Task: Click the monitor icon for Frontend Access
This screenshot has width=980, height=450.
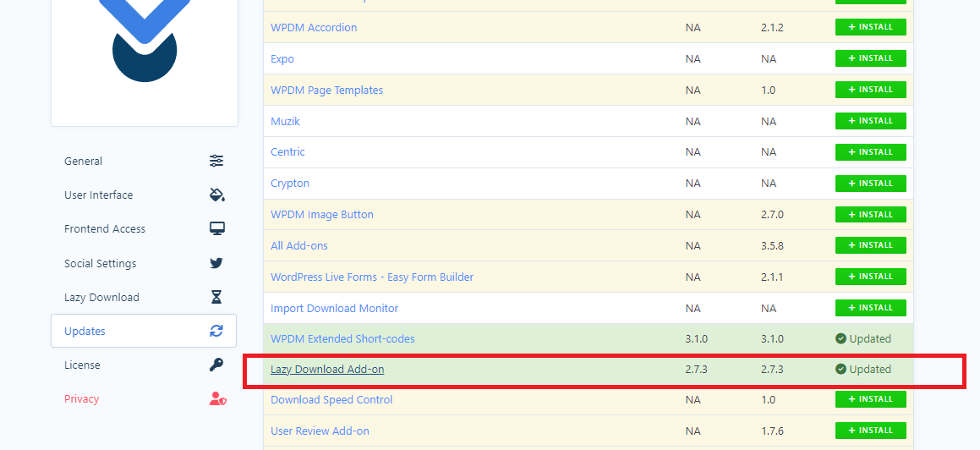Action: (216, 228)
